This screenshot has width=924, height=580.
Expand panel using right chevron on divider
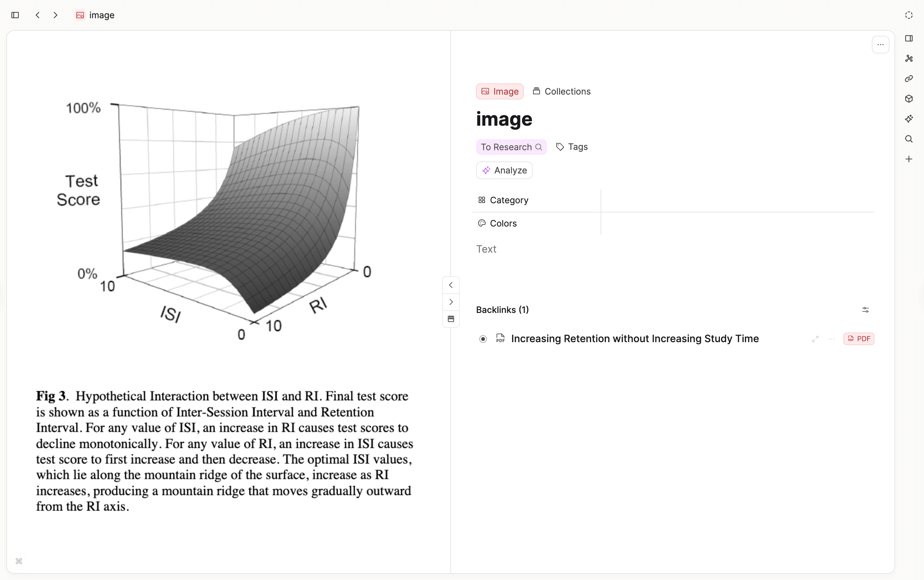pos(451,302)
